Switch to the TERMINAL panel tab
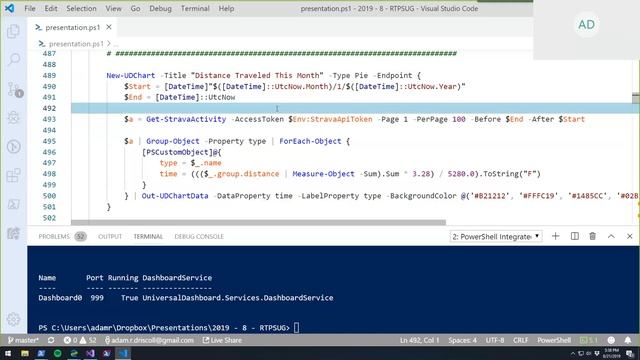This screenshot has width=640, height=360. tap(148, 236)
